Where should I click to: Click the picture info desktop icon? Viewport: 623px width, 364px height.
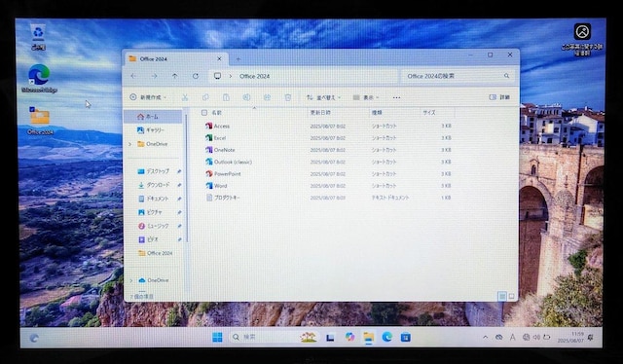point(582,39)
